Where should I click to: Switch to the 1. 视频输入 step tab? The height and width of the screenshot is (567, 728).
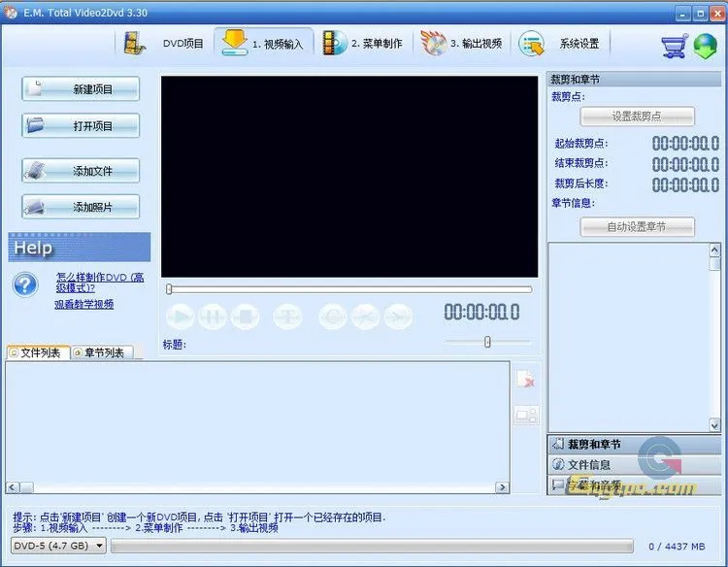264,44
